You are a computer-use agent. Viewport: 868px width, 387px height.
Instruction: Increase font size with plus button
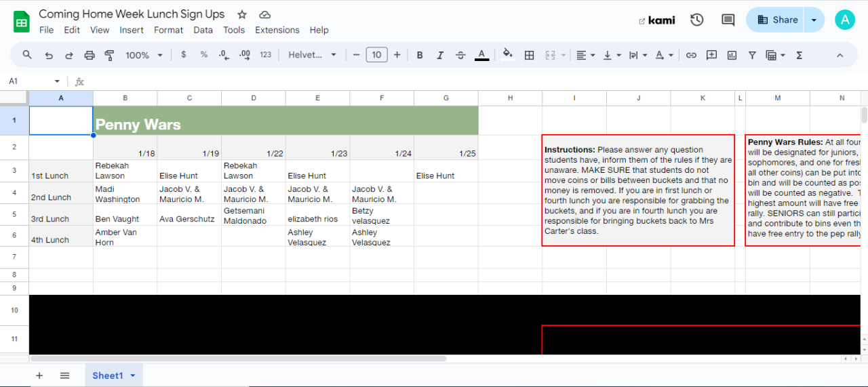pyautogui.click(x=397, y=55)
